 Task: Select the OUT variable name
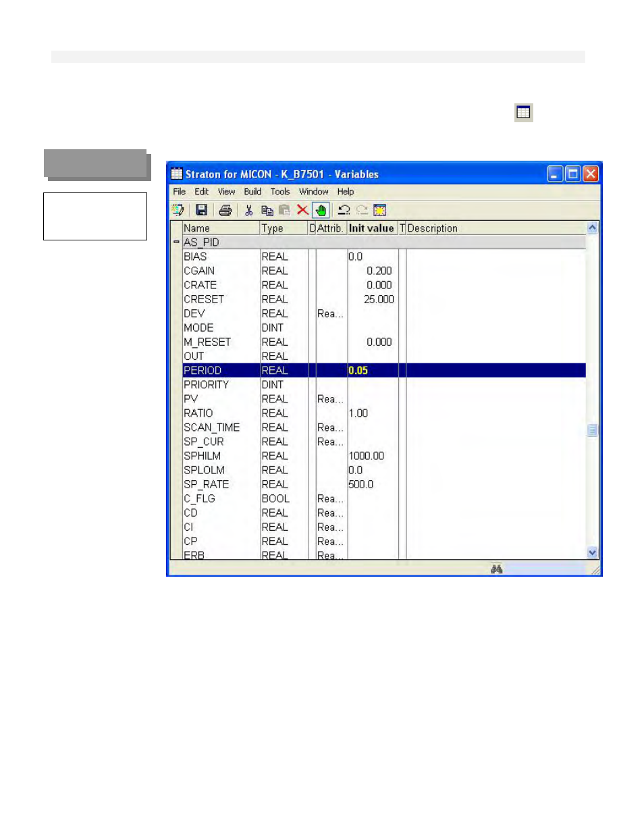click(x=194, y=356)
